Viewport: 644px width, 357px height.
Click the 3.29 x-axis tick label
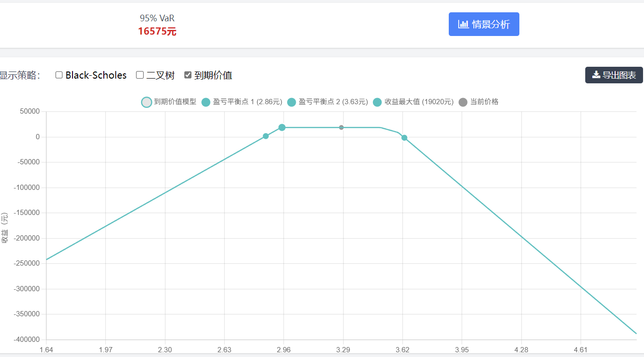(343, 350)
